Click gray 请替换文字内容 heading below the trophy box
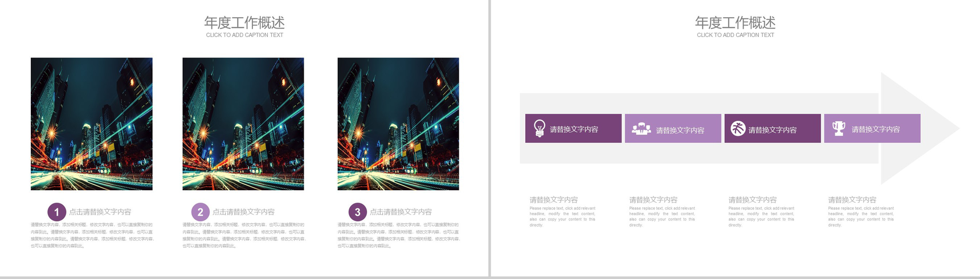 pyautogui.click(x=852, y=200)
